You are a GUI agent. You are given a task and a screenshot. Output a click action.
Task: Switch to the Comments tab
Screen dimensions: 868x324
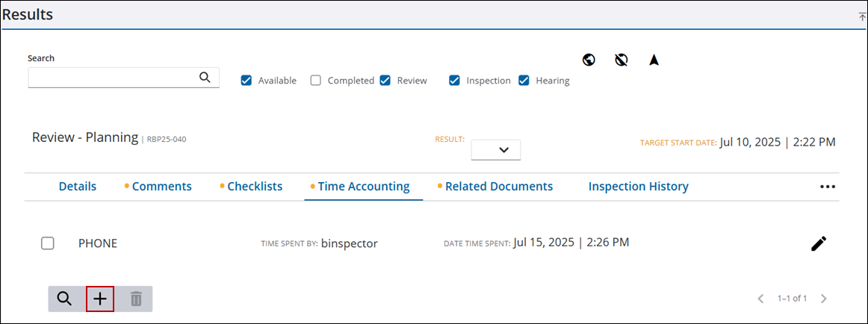pos(161,187)
